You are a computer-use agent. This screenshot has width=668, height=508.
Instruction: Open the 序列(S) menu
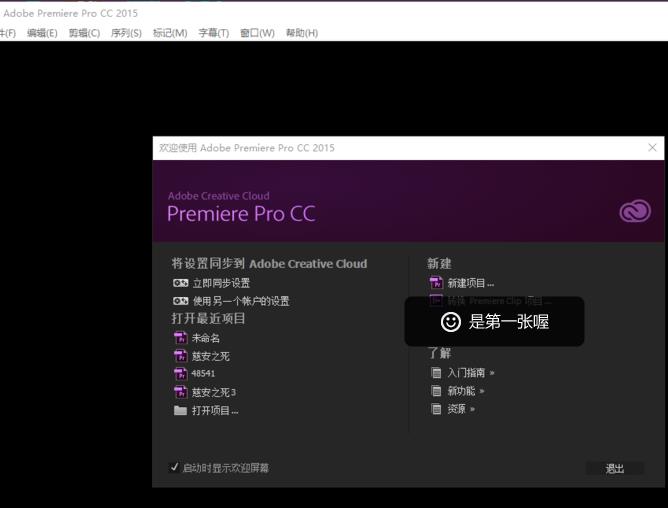point(126,33)
